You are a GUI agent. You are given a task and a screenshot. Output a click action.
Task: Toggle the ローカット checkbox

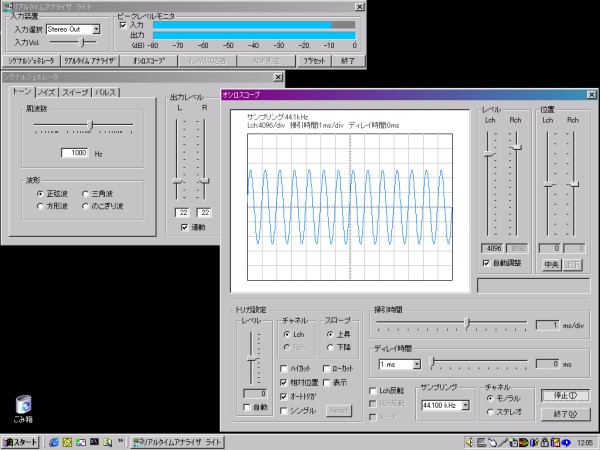click(326, 368)
